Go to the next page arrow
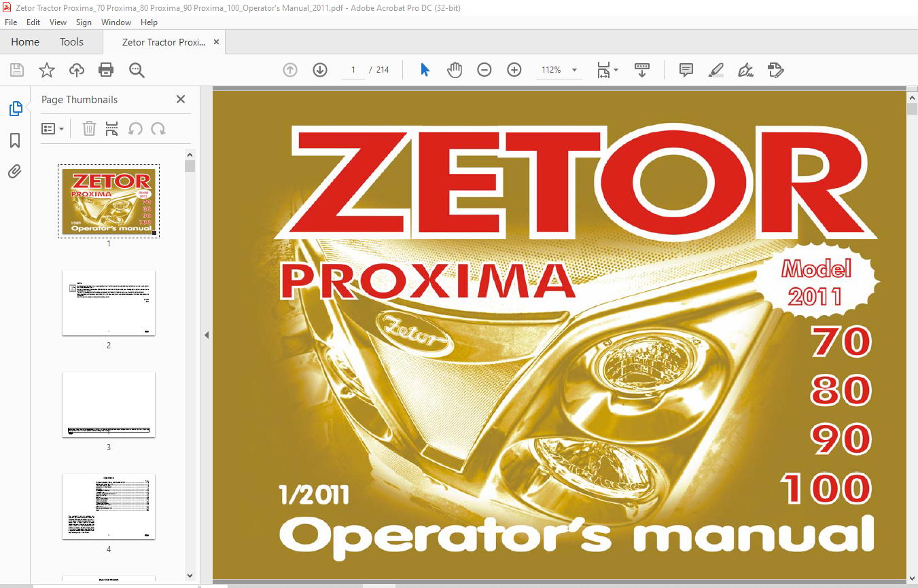Screen dimensions: 918x588 click(x=320, y=70)
